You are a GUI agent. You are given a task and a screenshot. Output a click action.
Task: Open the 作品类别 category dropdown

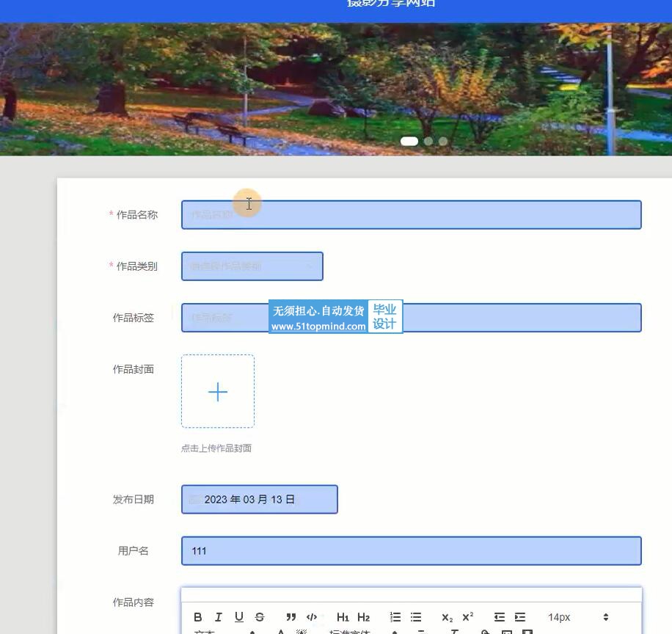pos(252,266)
